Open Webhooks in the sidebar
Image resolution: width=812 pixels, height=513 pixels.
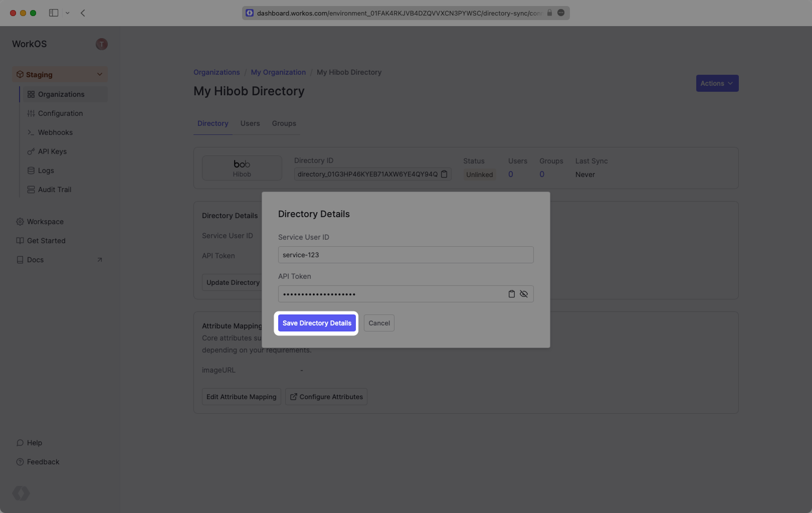[55, 132]
